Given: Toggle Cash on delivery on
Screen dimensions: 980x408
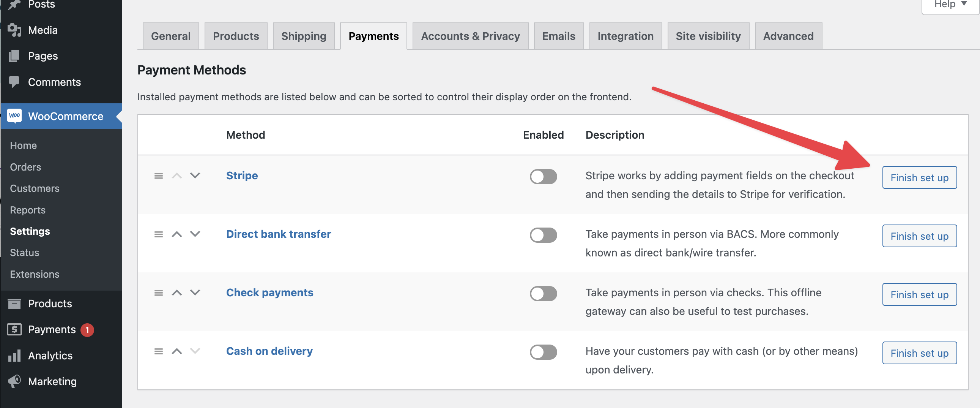Looking at the screenshot, I should click(543, 352).
